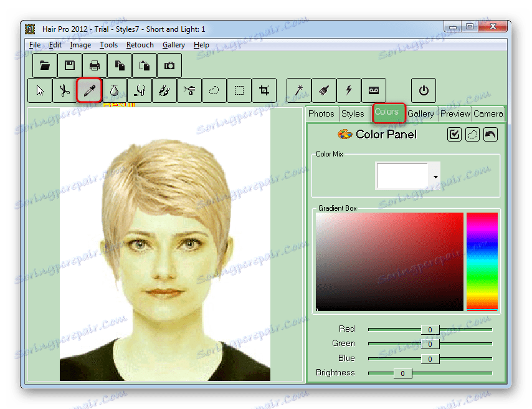Select the eyedropper color picker tool
This screenshot has height=409, width=532.
pos(90,90)
